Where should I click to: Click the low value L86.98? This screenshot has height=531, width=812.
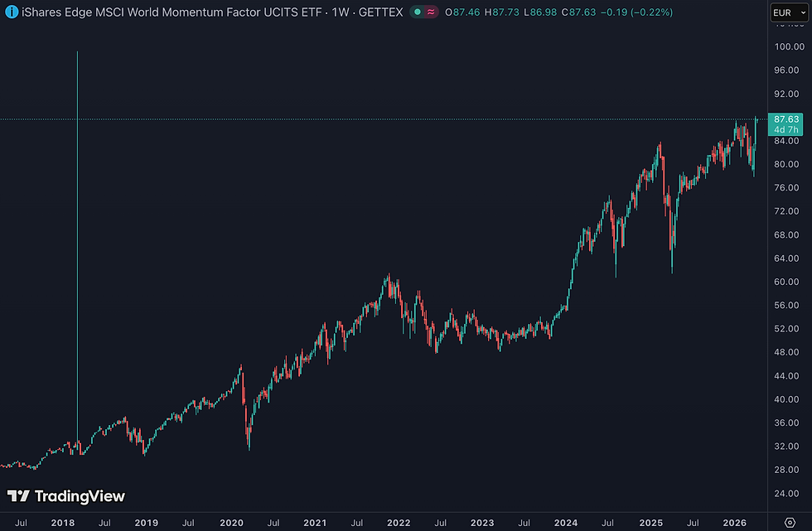540,12
